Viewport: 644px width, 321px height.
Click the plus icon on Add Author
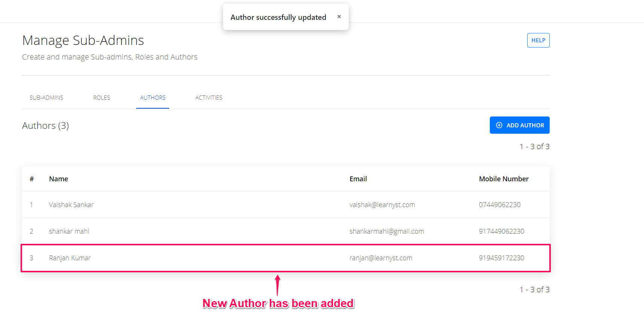pyautogui.click(x=499, y=125)
